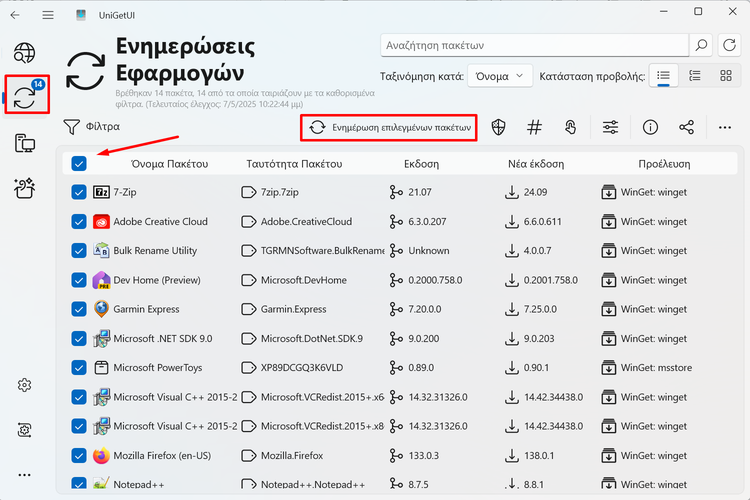Click the interactive update hand icon
The width and height of the screenshot is (750, 500).
(x=570, y=127)
